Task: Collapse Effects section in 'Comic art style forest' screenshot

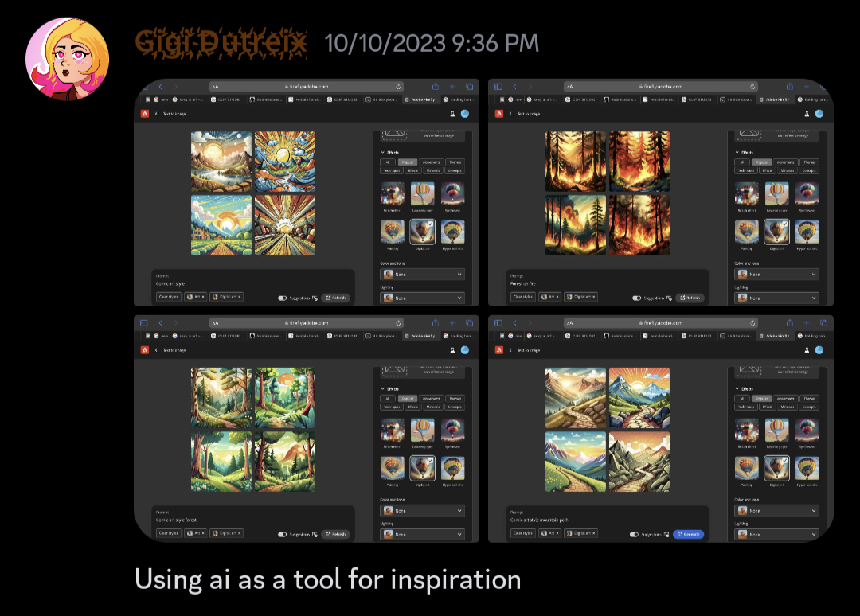Action: (x=383, y=388)
